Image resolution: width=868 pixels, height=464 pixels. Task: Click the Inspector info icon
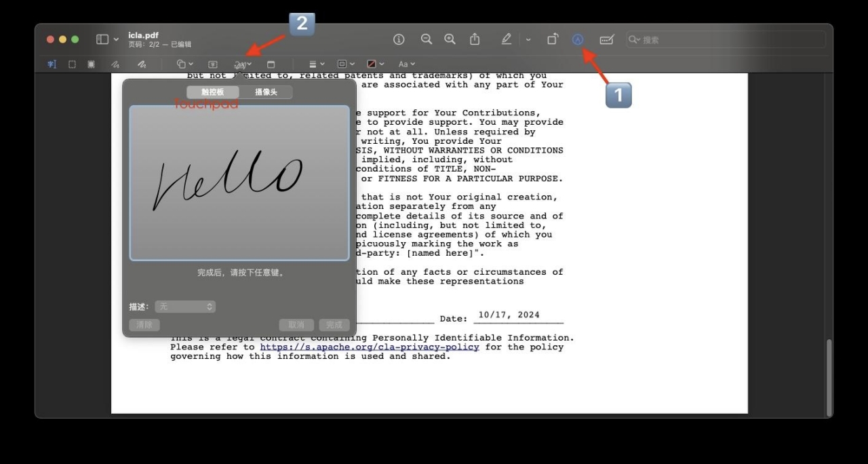coord(399,39)
